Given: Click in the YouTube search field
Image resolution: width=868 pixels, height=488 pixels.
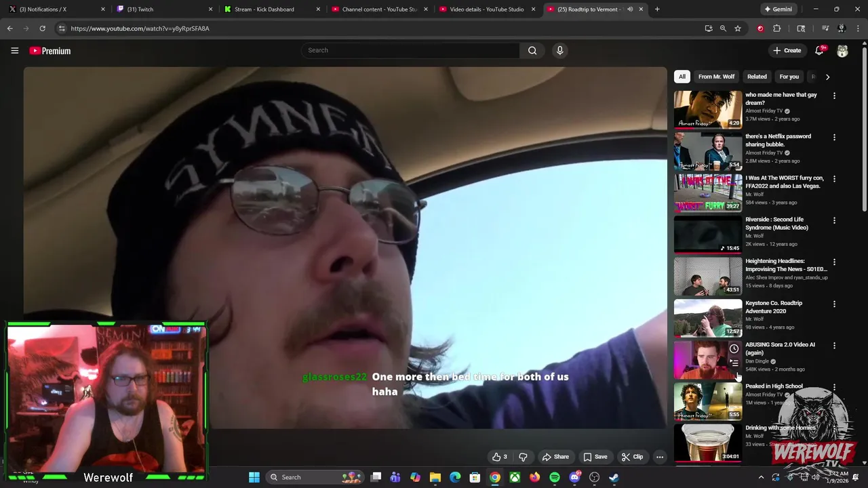Looking at the screenshot, I should click(410, 50).
